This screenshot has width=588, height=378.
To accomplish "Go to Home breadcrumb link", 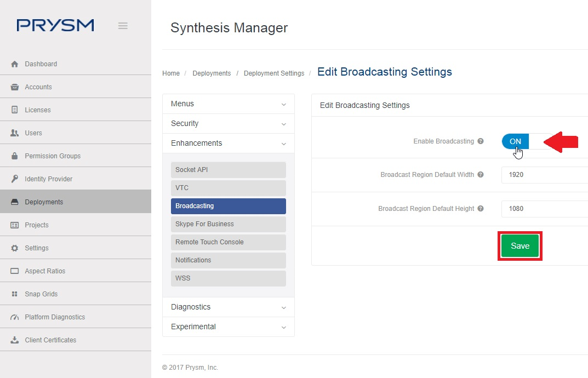I will tap(171, 73).
